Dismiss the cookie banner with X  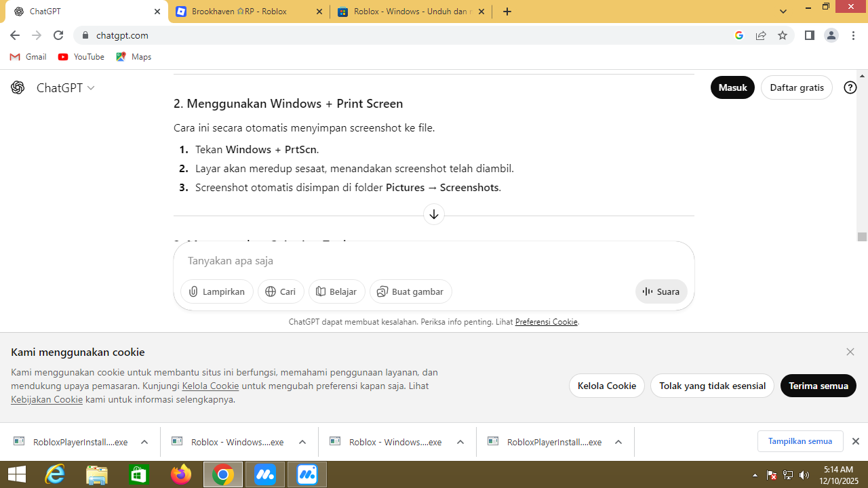tap(850, 352)
